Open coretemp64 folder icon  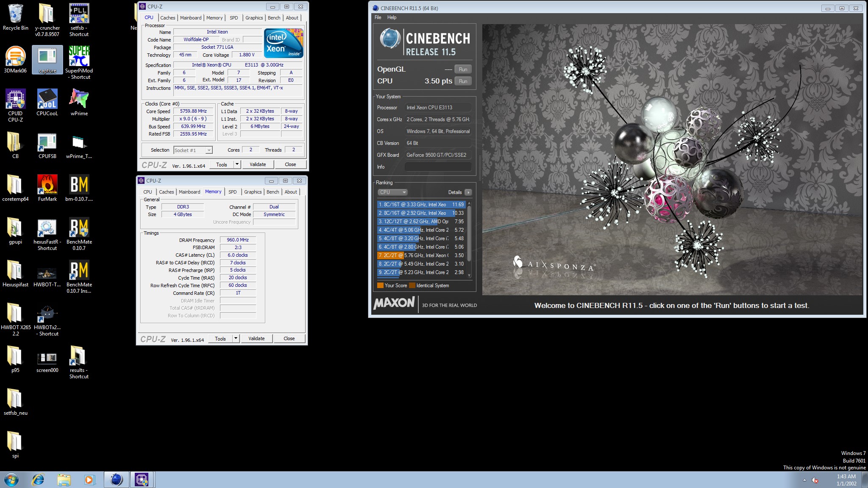point(15,188)
